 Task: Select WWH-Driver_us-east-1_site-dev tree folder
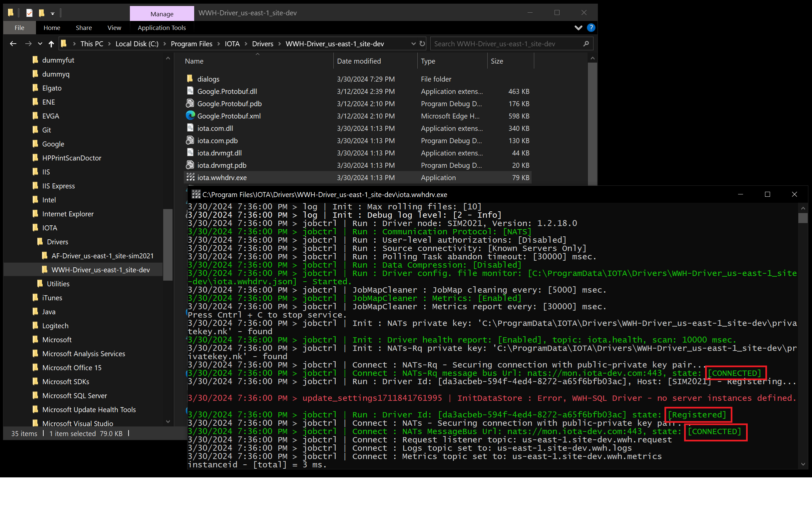click(101, 270)
